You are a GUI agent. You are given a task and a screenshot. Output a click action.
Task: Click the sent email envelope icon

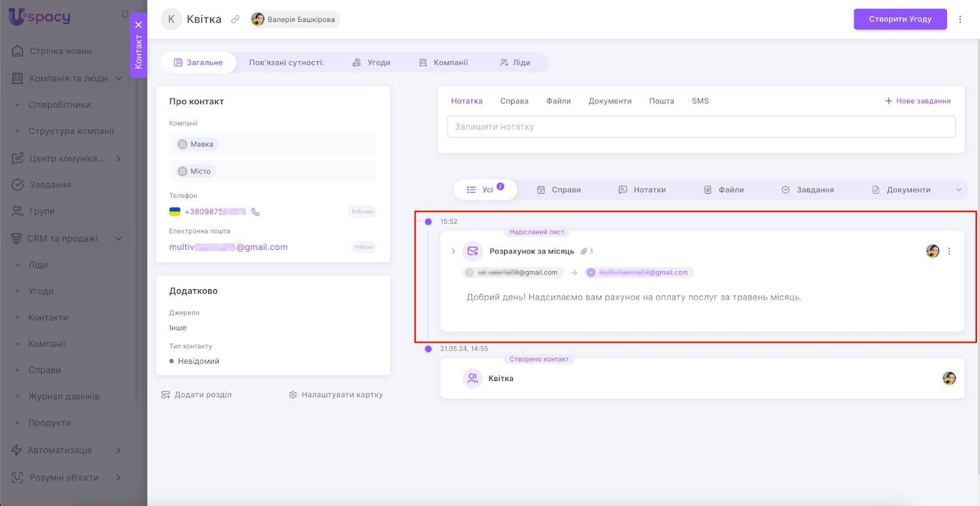(472, 251)
